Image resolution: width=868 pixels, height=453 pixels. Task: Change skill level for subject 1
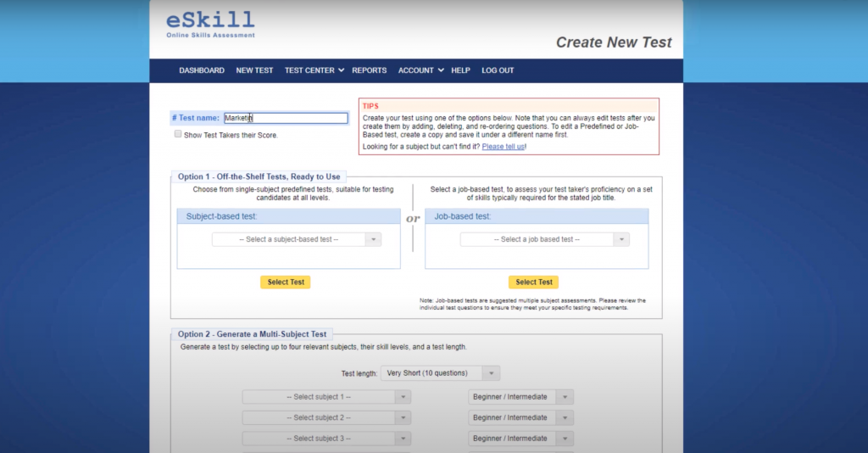520,397
